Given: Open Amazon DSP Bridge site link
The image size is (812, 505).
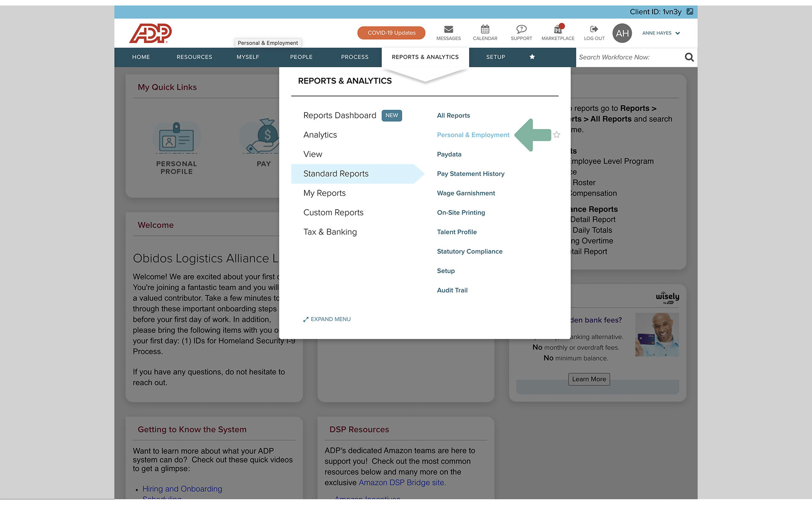Looking at the screenshot, I should (402, 483).
